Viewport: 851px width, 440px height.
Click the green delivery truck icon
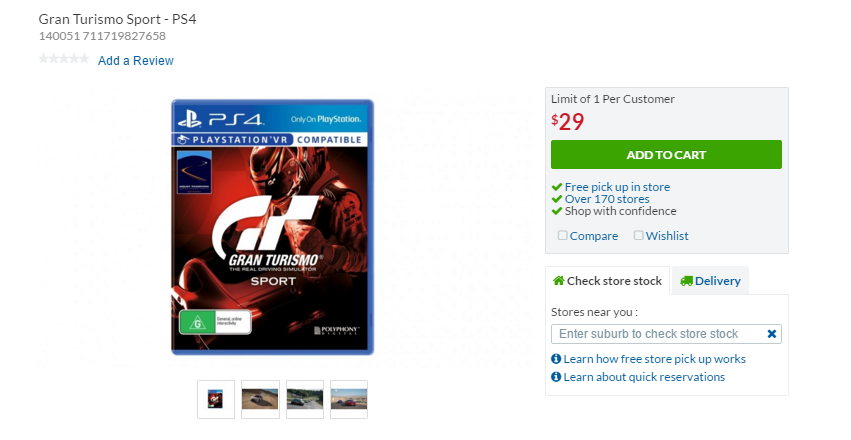pos(686,281)
